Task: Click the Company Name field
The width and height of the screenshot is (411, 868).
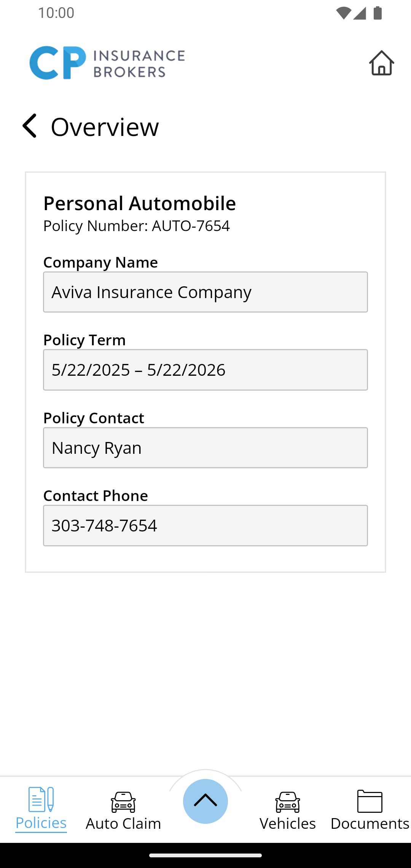Action: point(205,292)
